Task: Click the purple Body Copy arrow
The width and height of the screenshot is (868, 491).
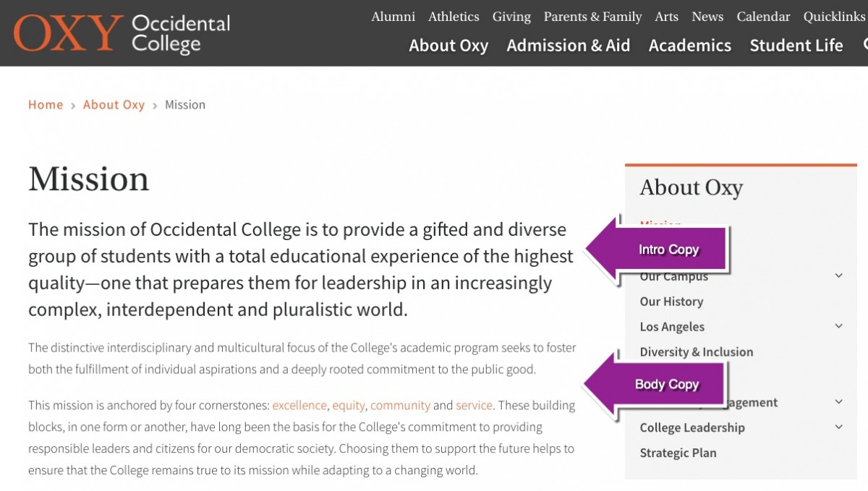Action: pyautogui.click(x=654, y=384)
